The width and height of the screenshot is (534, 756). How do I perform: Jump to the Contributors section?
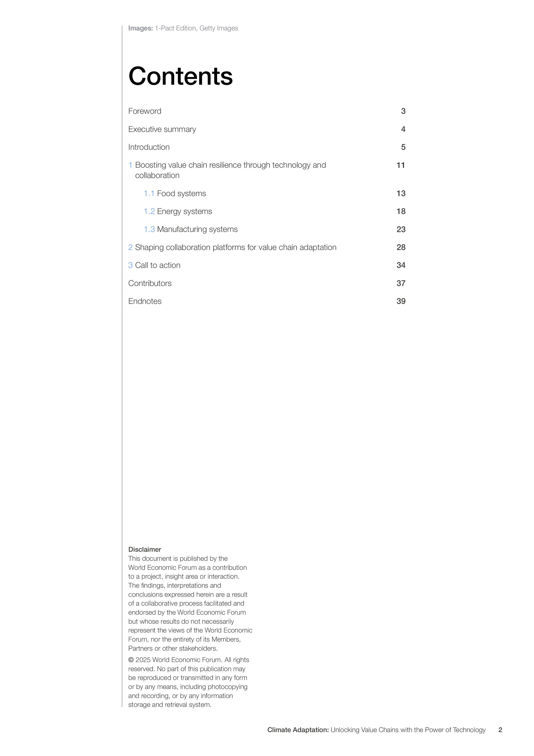150,283
